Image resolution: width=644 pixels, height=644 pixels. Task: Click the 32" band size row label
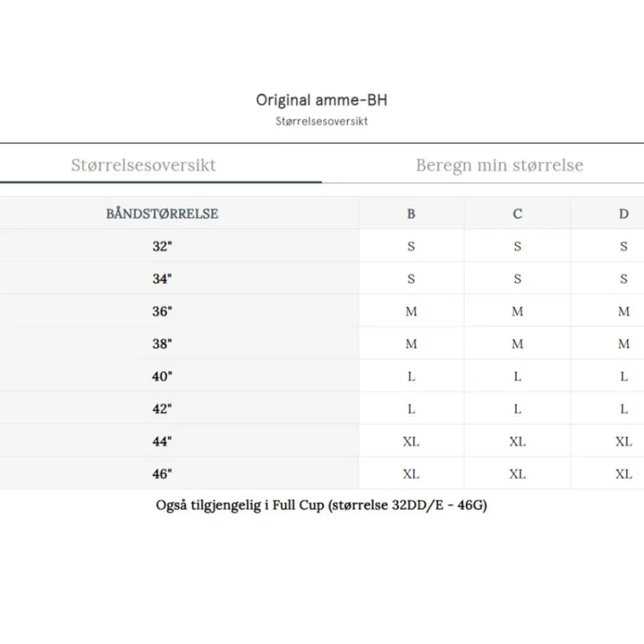(x=162, y=246)
